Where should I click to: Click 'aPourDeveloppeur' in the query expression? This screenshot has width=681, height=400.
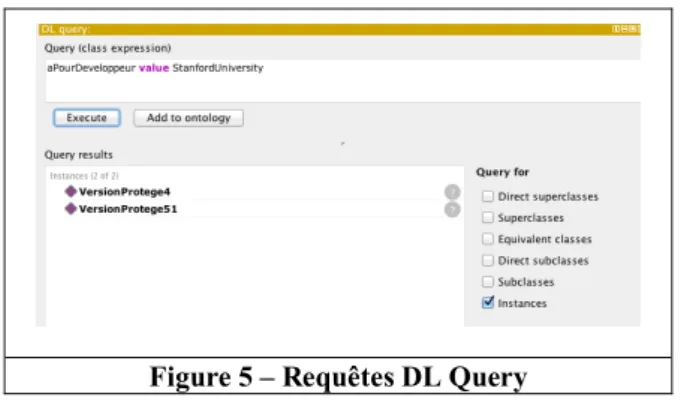coord(91,68)
